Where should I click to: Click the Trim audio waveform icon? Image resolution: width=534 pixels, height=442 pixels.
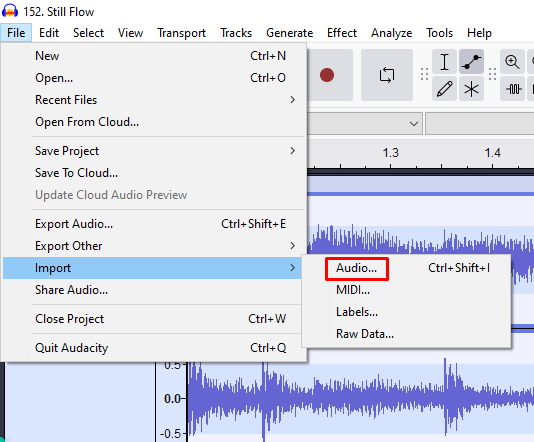click(x=513, y=89)
